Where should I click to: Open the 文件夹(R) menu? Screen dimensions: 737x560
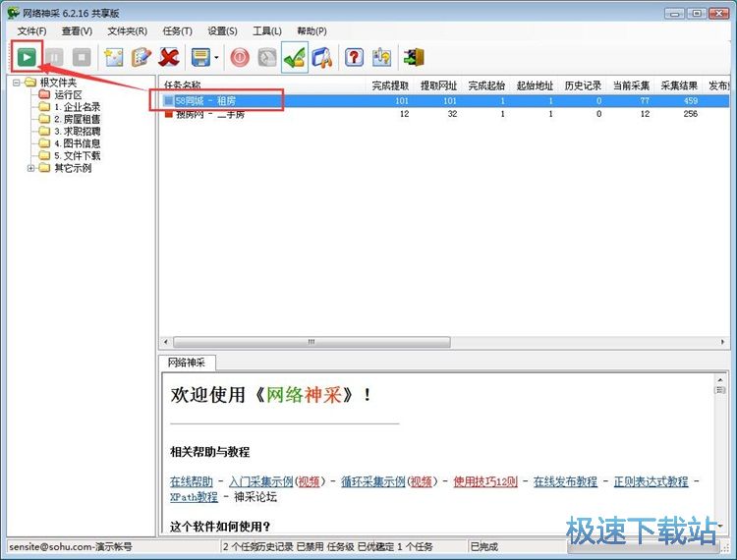coord(128,31)
